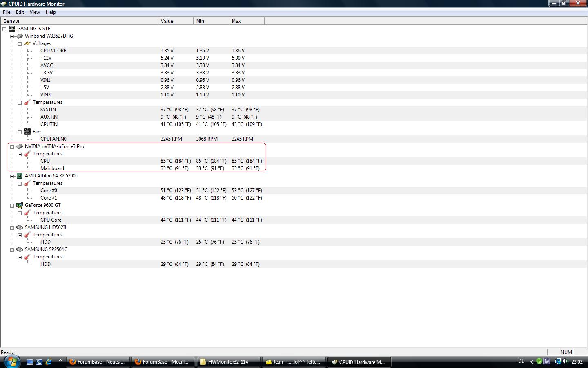This screenshot has width=588, height=368.
Task: Click the GAMING-KISTE computer icon
Action: (12, 29)
